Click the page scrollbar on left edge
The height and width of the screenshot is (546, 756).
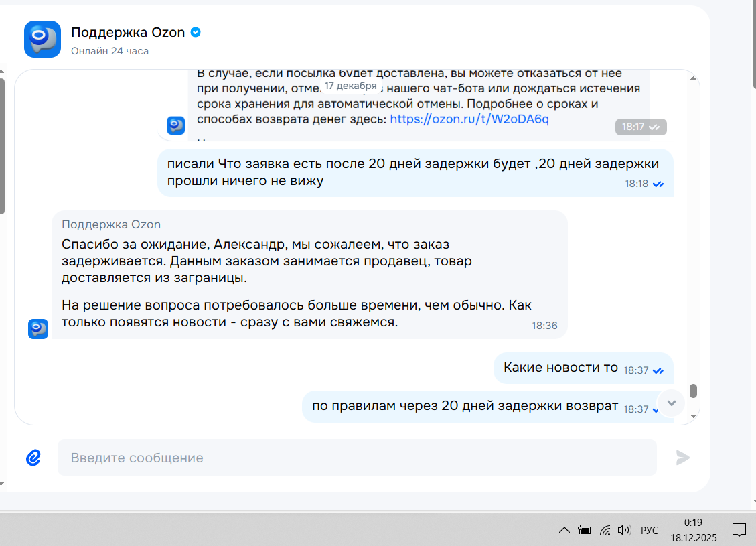[x=2, y=146]
